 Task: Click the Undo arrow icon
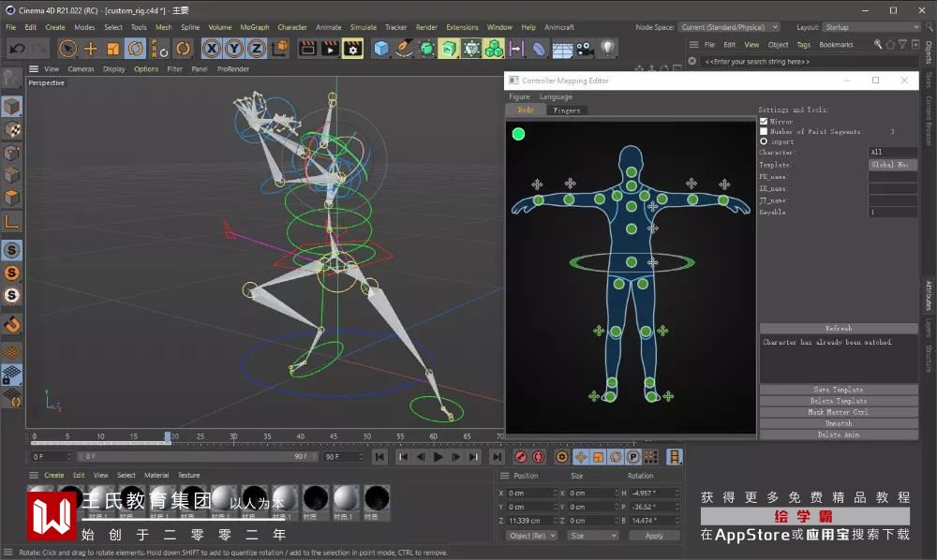(18, 48)
